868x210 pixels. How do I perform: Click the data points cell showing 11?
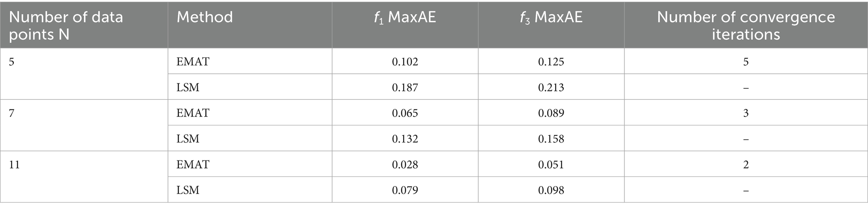tap(84, 176)
